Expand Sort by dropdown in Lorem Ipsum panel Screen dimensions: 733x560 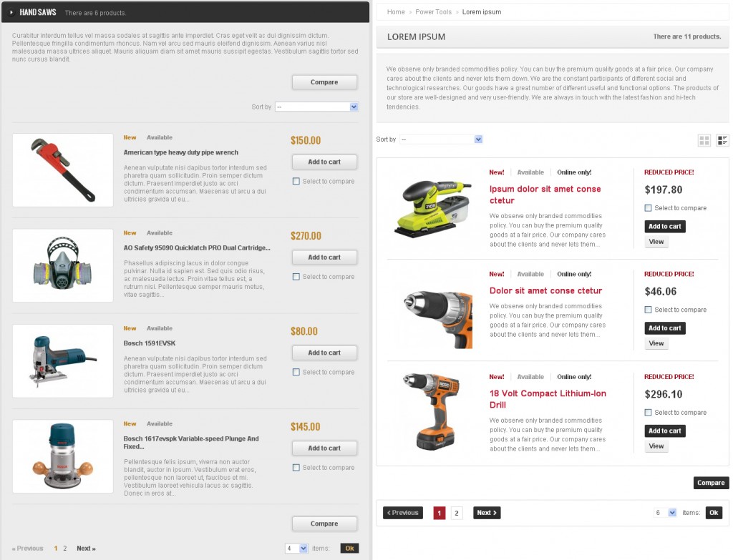click(x=441, y=139)
